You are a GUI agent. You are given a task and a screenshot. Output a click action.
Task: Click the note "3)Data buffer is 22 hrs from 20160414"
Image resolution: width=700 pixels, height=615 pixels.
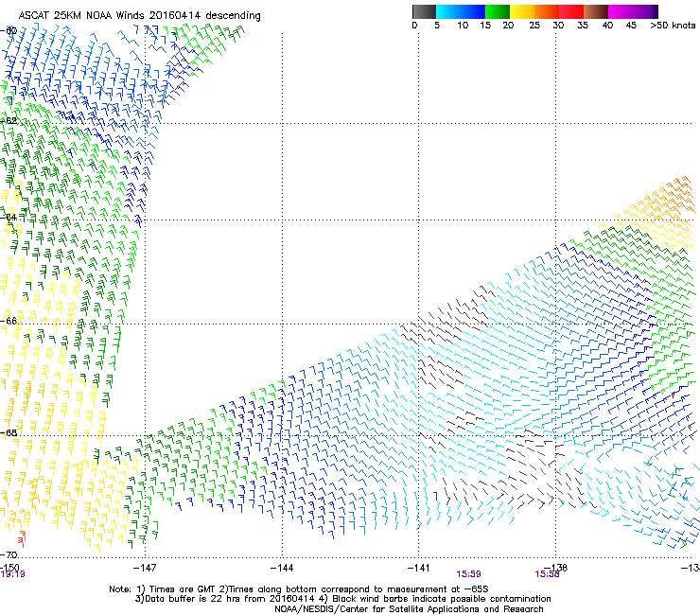tap(224, 599)
